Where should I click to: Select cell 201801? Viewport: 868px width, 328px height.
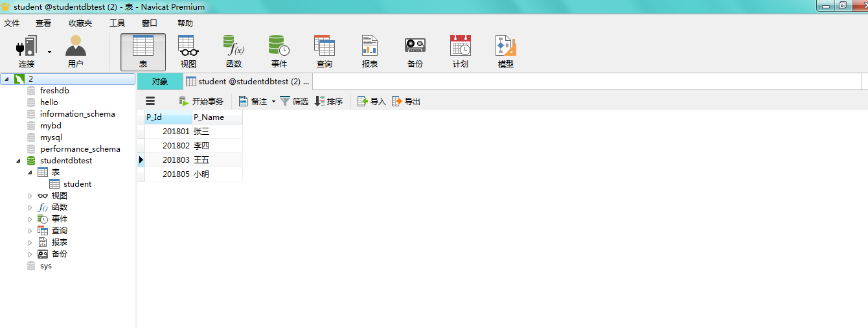(x=168, y=131)
